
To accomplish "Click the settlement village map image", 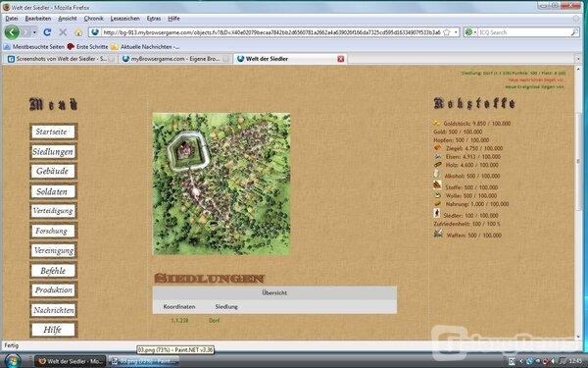I will tap(221, 184).
